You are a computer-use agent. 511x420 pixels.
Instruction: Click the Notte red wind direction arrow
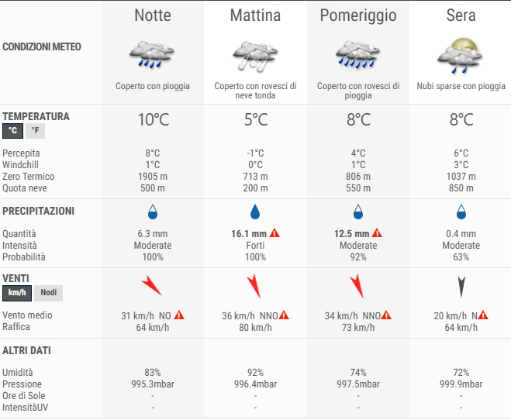click(151, 286)
